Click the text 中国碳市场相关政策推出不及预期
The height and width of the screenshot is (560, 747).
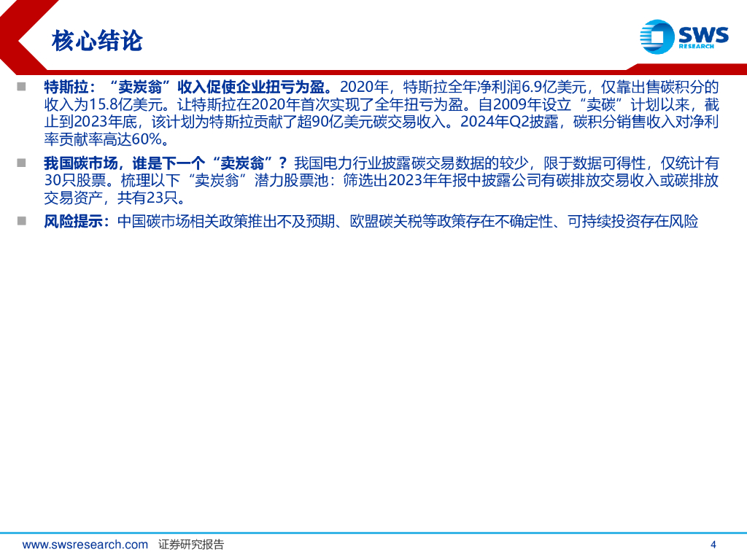pyautogui.click(x=226, y=222)
